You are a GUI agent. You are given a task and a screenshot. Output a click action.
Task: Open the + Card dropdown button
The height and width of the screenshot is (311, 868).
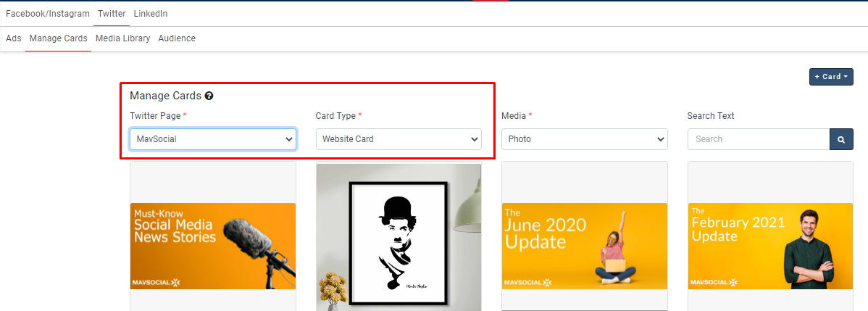pos(831,77)
